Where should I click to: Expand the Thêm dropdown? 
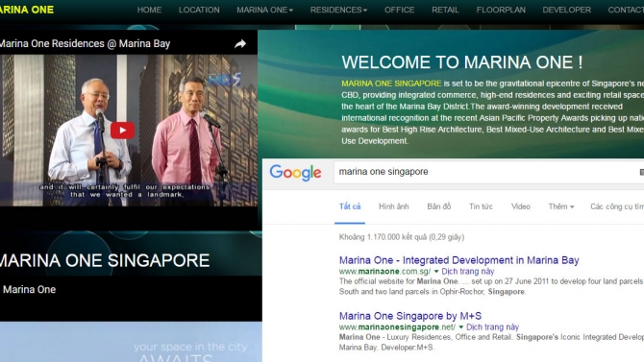[x=561, y=206]
